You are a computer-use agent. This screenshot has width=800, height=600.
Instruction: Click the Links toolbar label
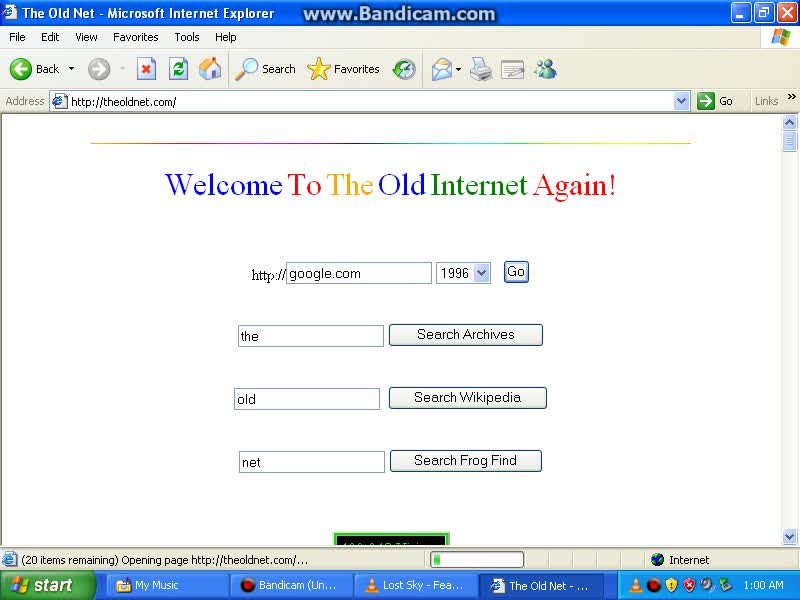pos(766,101)
